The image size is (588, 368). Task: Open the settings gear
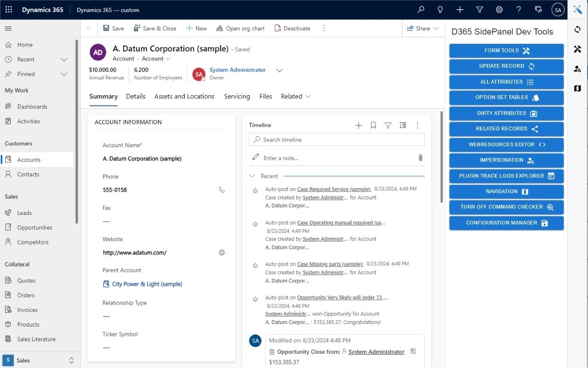click(499, 10)
